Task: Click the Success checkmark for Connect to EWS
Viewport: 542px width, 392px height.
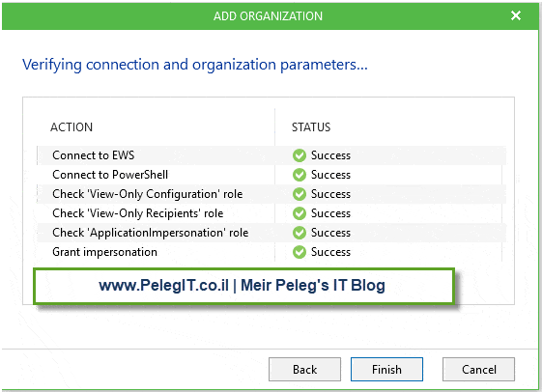Action: pos(300,155)
